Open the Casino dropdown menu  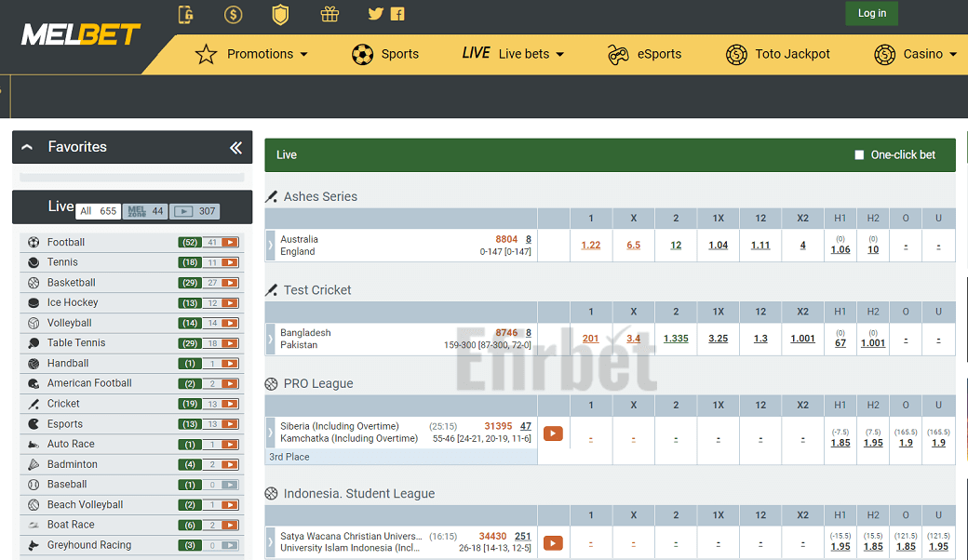[916, 54]
